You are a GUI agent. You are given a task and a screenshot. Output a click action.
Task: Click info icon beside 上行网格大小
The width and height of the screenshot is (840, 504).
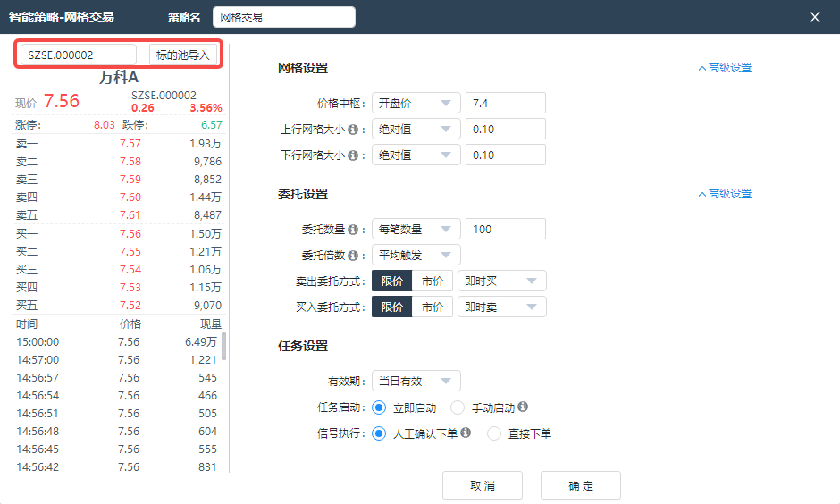(353, 130)
